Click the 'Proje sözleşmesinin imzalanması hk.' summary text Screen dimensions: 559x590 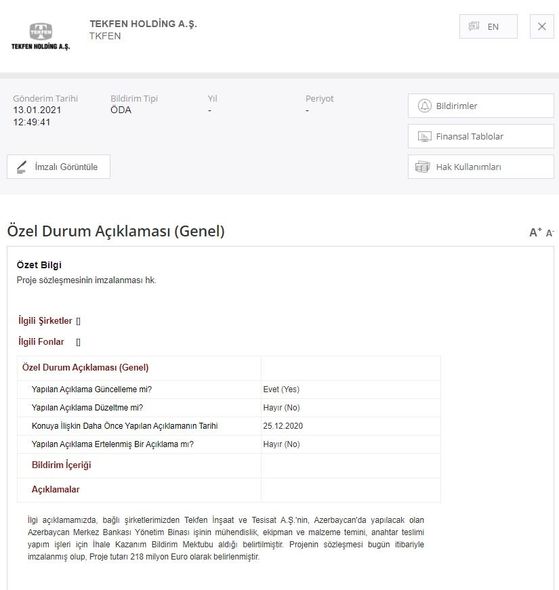point(86,280)
